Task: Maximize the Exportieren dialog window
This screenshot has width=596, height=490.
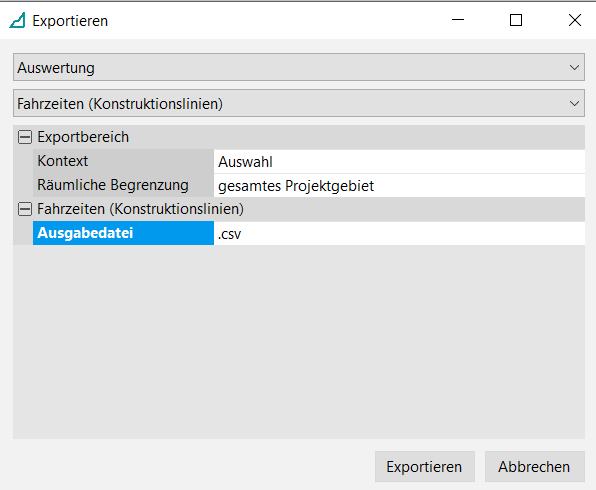Action: click(x=516, y=20)
